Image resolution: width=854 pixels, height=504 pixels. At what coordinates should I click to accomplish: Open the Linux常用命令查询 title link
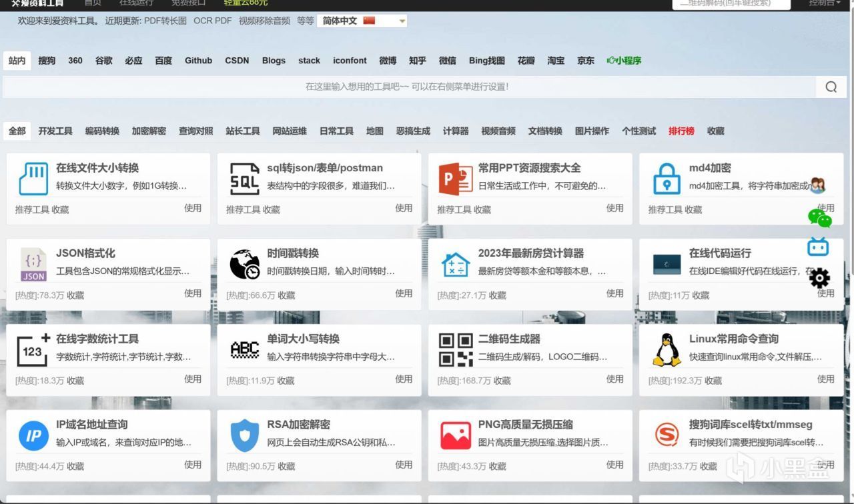(x=734, y=339)
